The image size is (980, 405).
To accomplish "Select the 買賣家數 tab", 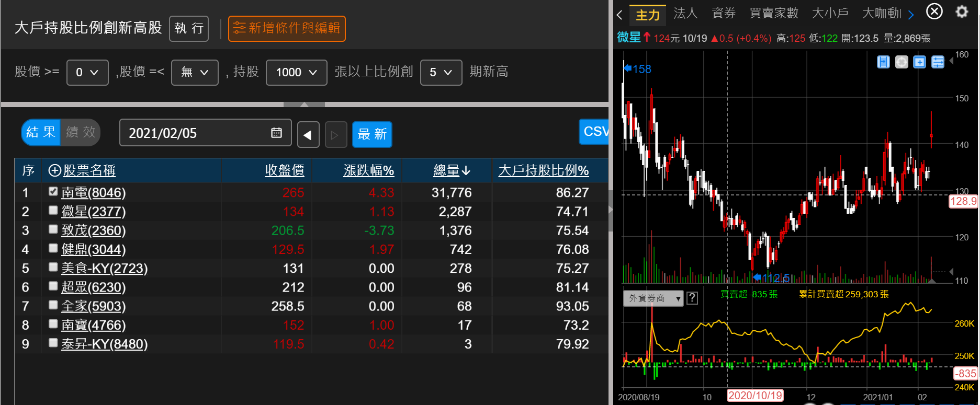I will click(773, 13).
